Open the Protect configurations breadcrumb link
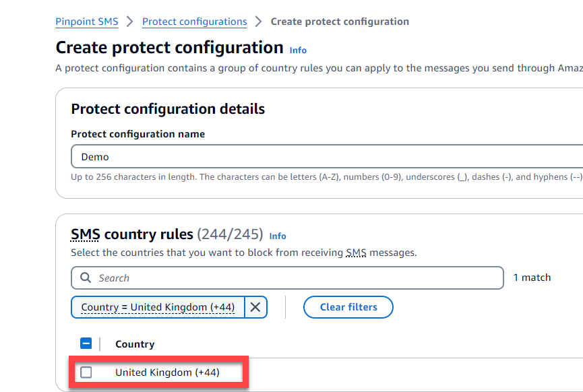This screenshot has height=392, width=583. click(194, 22)
